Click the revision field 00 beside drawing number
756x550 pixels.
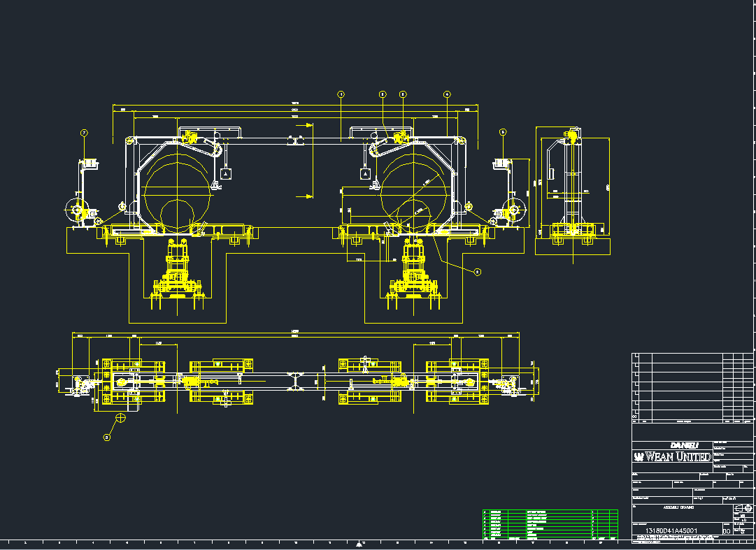pos(727,531)
